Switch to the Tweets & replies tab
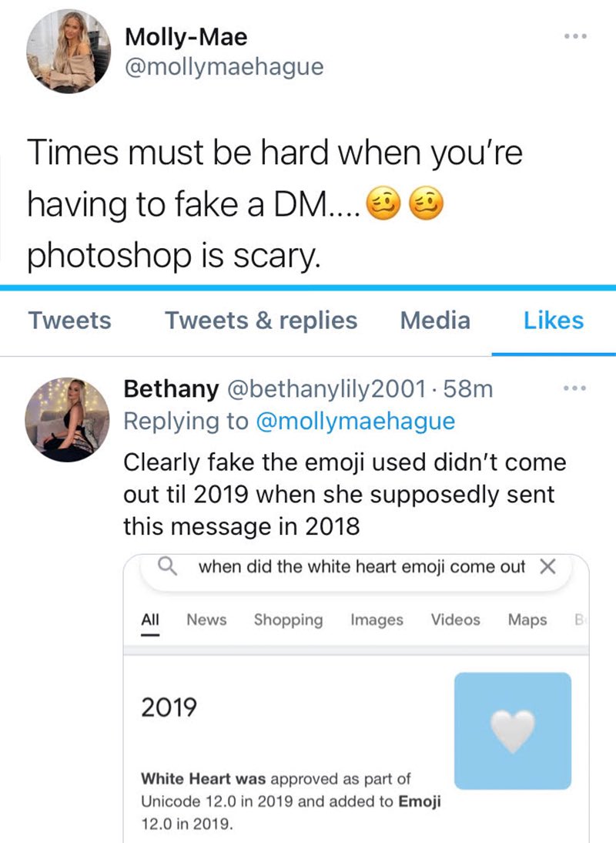 point(261,321)
